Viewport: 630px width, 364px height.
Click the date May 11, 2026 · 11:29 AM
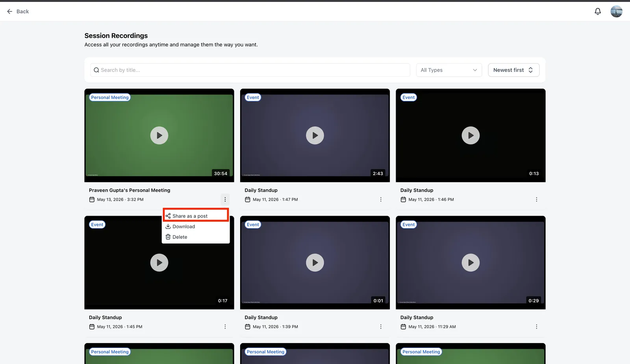[x=432, y=327]
